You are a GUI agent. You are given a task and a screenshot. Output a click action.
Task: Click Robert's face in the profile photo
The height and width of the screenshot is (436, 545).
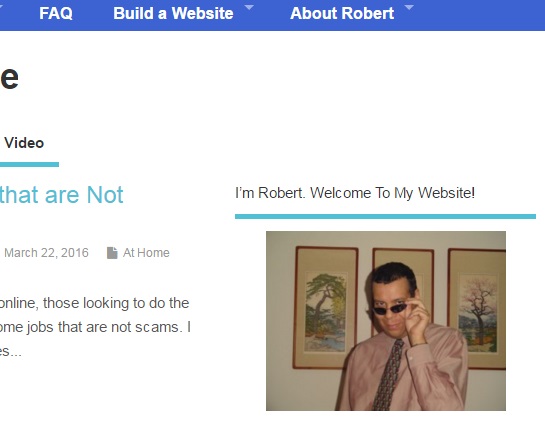click(393, 301)
